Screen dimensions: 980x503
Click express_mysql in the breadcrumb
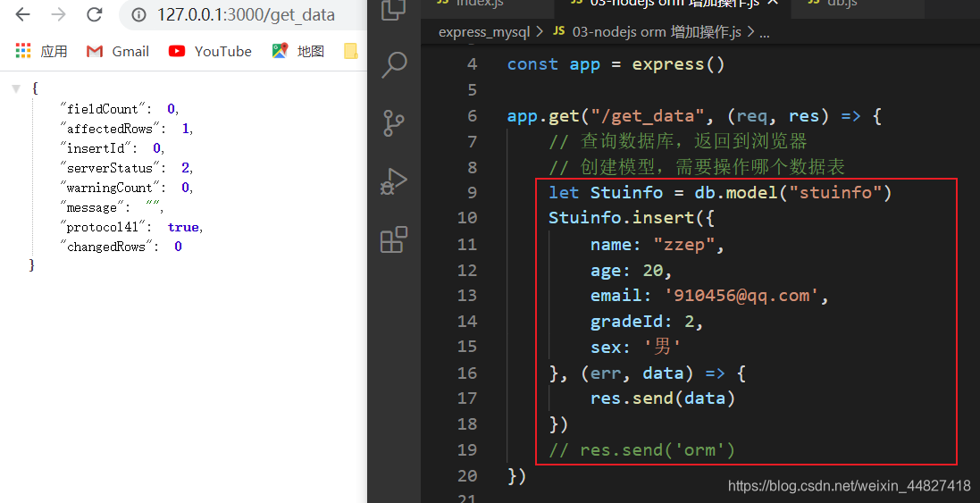[484, 32]
